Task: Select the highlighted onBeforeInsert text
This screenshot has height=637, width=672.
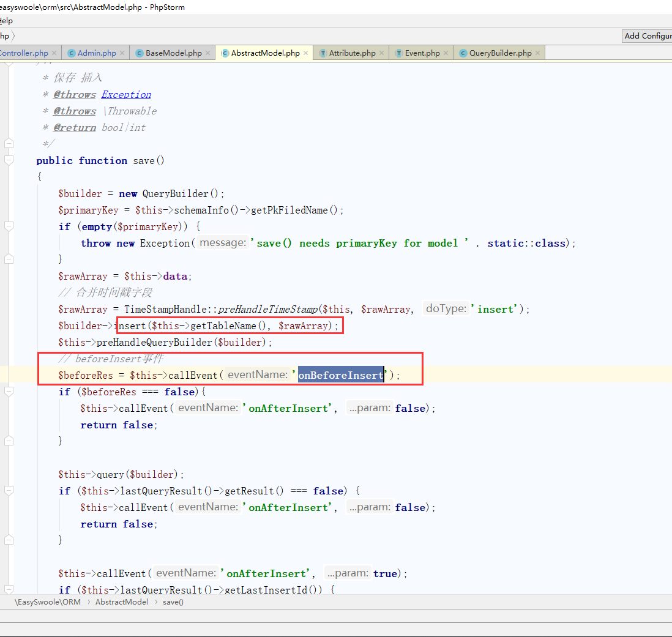Action: [340, 374]
